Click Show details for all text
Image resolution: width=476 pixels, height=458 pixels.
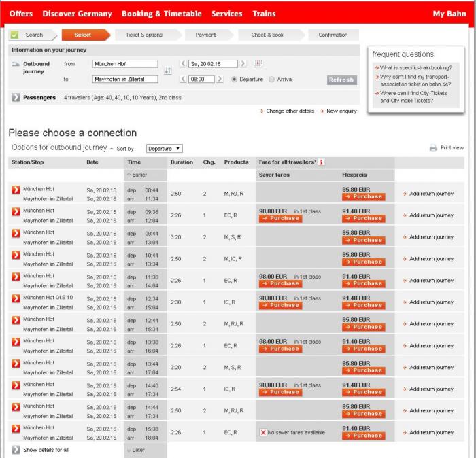[x=46, y=450]
